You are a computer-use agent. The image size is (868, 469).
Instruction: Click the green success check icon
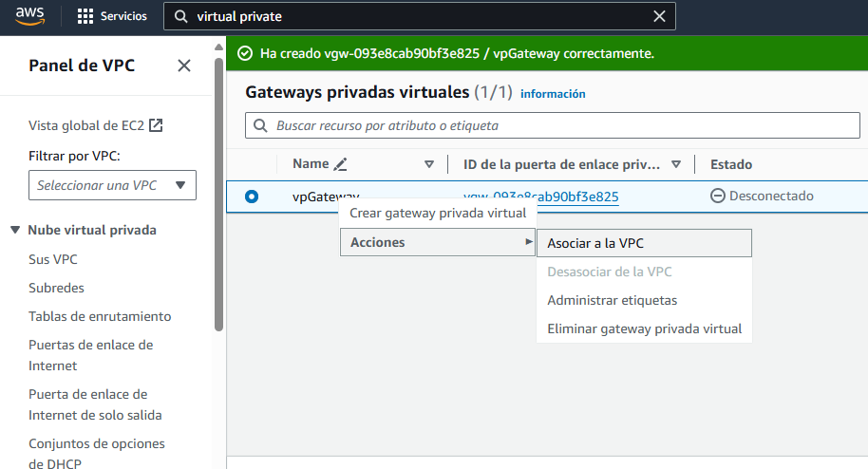(245, 53)
